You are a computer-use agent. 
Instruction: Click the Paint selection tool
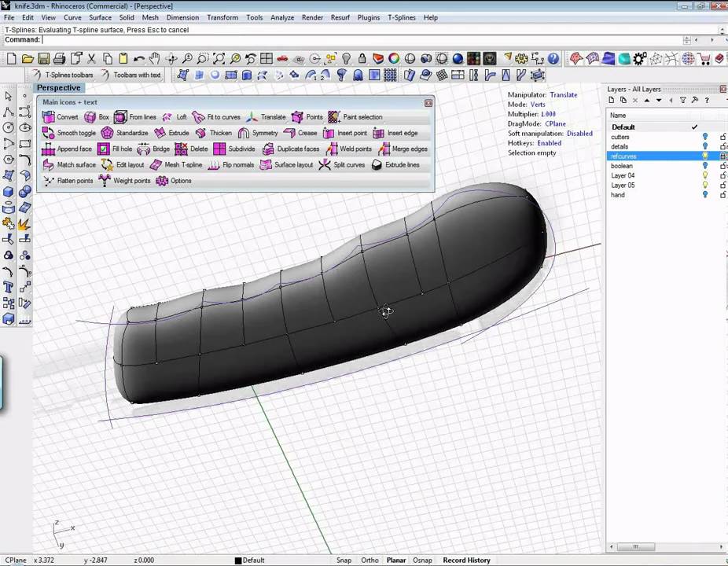(x=355, y=117)
